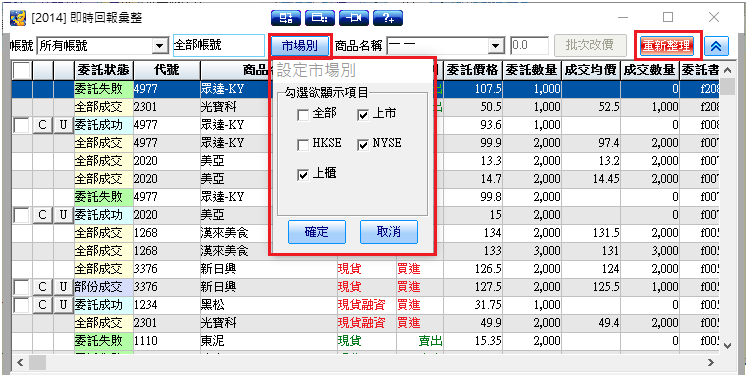The image size is (747, 376).
Task: Sort by 委託數量 column header
Action: click(x=532, y=71)
